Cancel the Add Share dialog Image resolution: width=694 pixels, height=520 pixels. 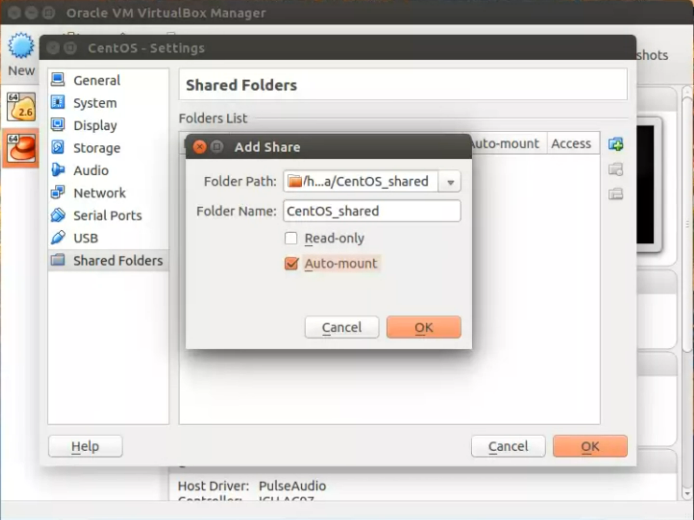pos(342,327)
